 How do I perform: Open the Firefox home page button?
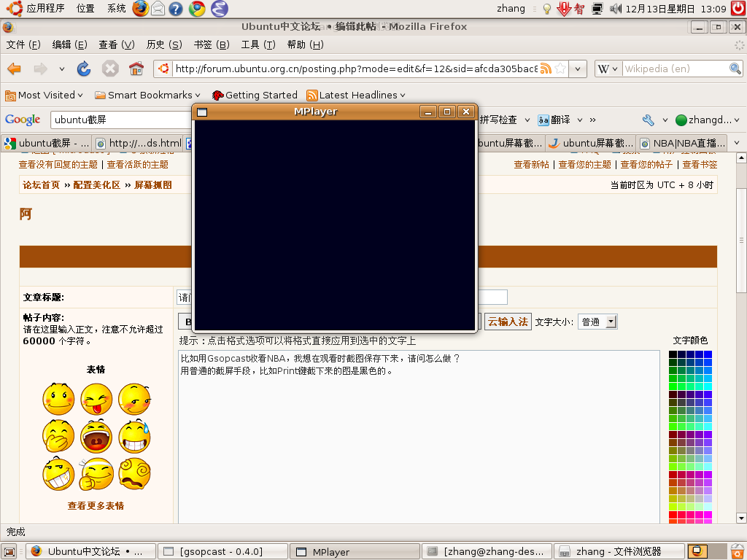click(x=136, y=69)
